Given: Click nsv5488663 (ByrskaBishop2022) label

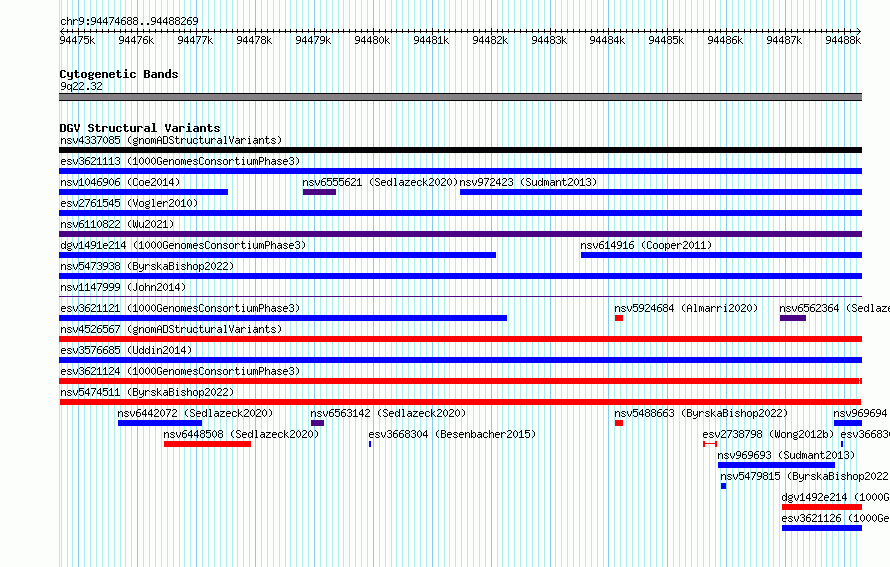Looking at the screenshot, I should coord(701,413).
